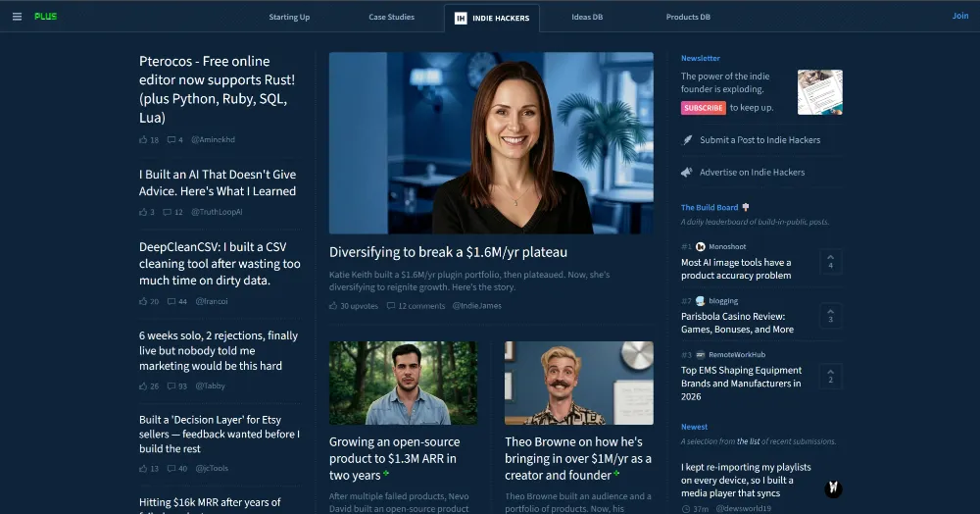The width and height of the screenshot is (980, 514).
Task: Upvote the '6 weeks solo' post icon
Action: tap(143, 386)
